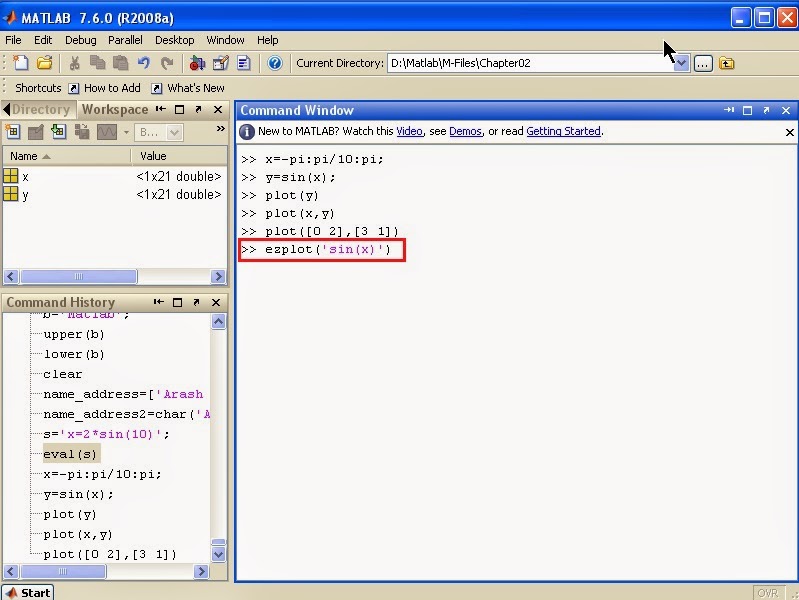Select upper(b) in Command History

74,334
